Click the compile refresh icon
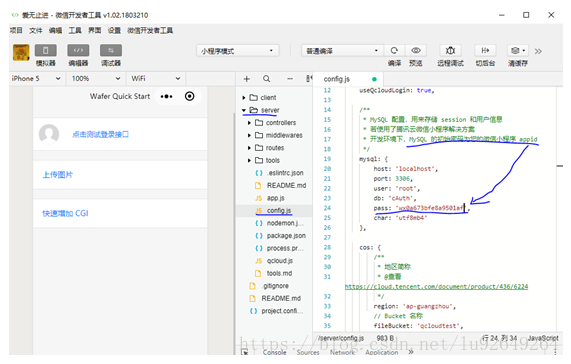This screenshot has height=364, width=571. 394,50
